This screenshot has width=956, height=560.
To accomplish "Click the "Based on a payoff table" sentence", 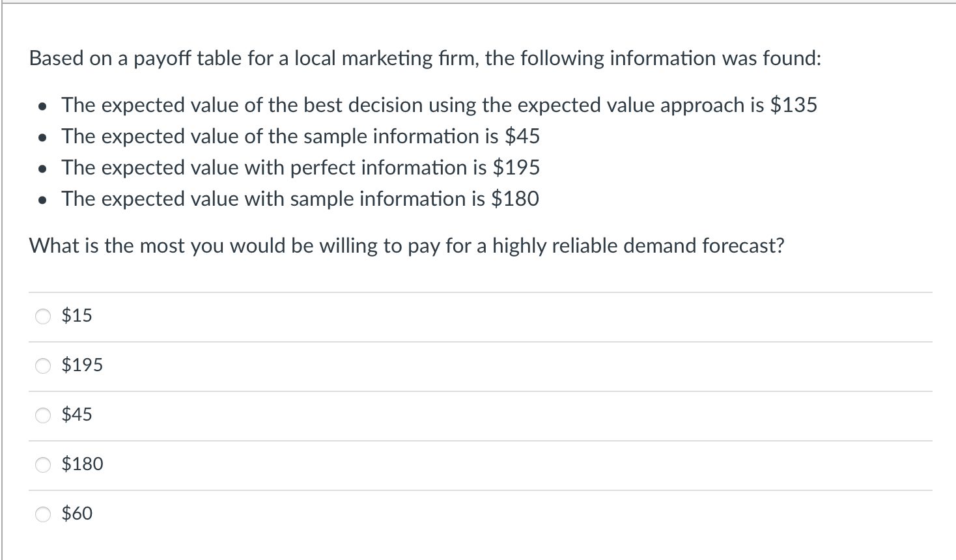I will pos(425,59).
